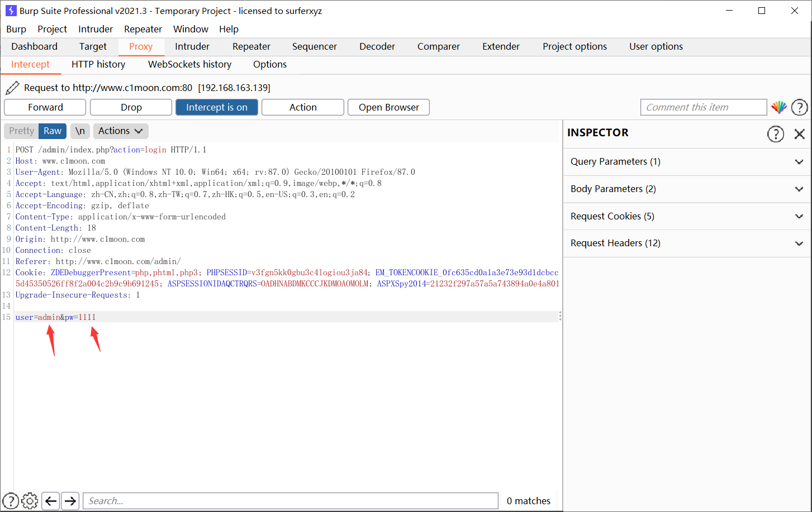Click the Drop button
812x512 pixels.
click(131, 107)
